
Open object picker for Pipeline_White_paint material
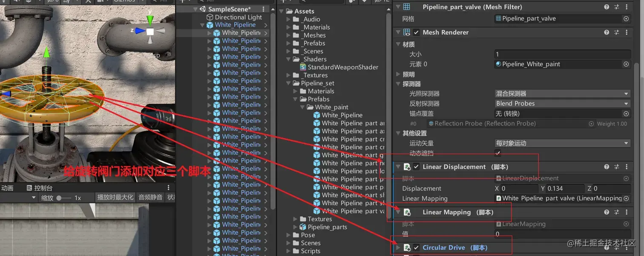pyautogui.click(x=626, y=64)
